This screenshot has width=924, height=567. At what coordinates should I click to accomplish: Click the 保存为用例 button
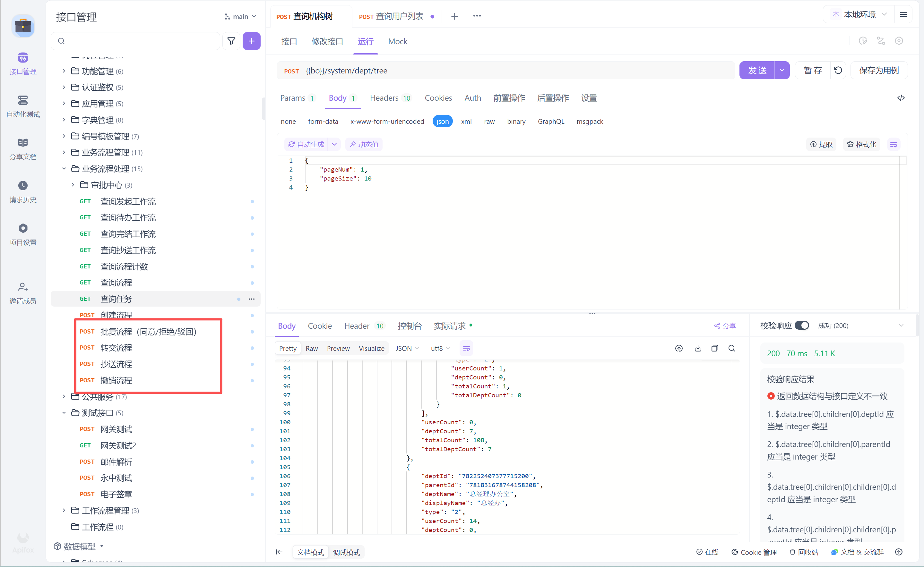coord(879,70)
